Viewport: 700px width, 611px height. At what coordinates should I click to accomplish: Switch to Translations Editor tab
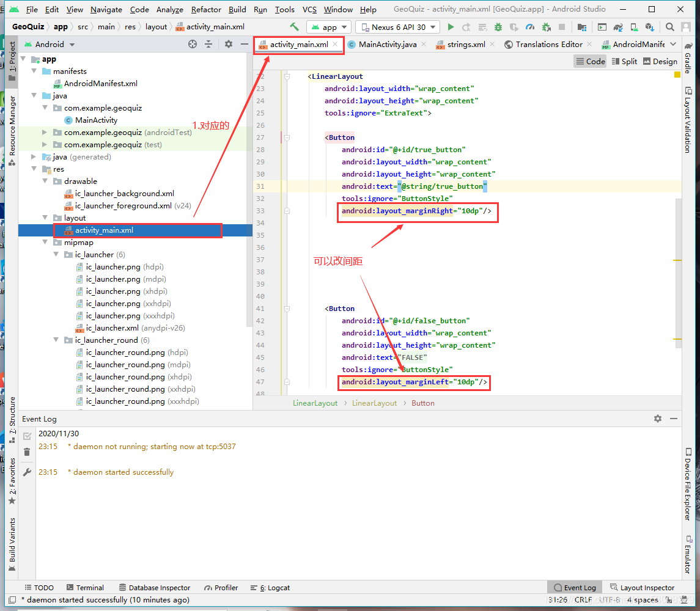tap(548, 44)
